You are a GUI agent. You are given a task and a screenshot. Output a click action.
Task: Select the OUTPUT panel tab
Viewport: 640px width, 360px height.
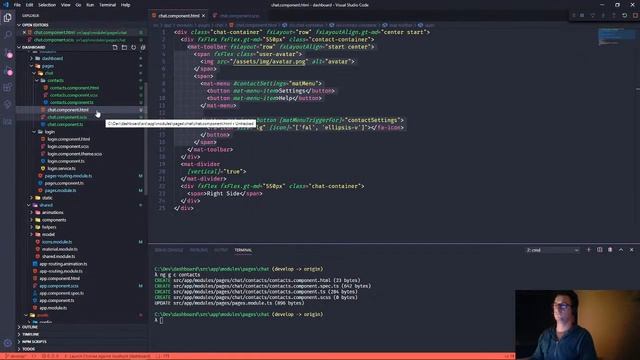click(x=221, y=250)
